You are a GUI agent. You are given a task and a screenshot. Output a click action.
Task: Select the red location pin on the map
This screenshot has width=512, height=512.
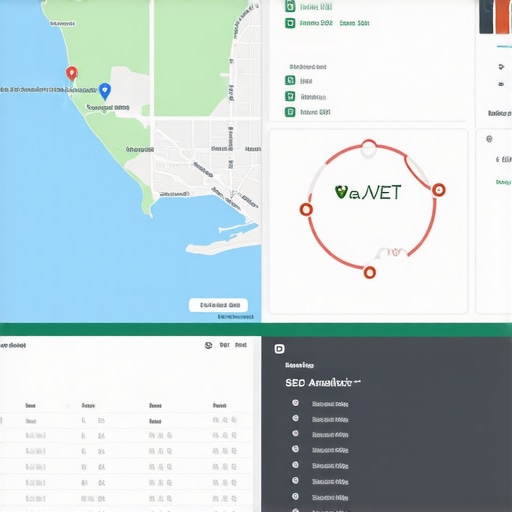click(71, 73)
